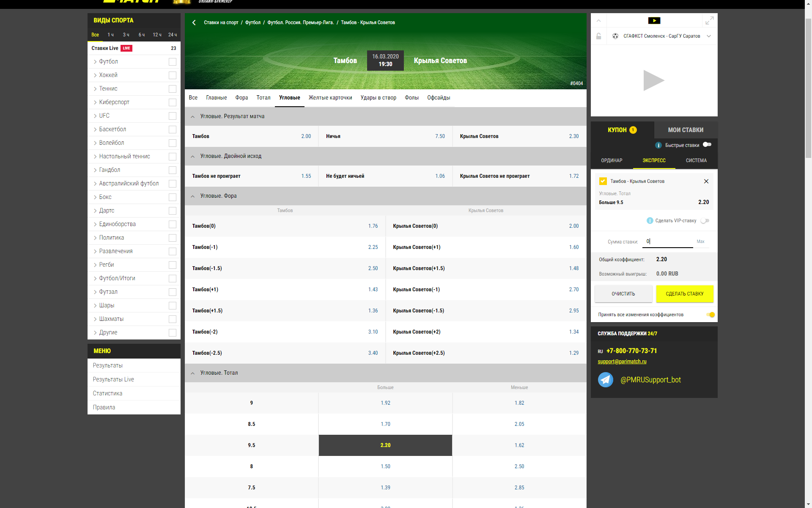Remove Тамбов - Крылья Советов from coupon
The width and height of the screenshot is (812, 508).
pyautogui.click(x=706, y=181)
